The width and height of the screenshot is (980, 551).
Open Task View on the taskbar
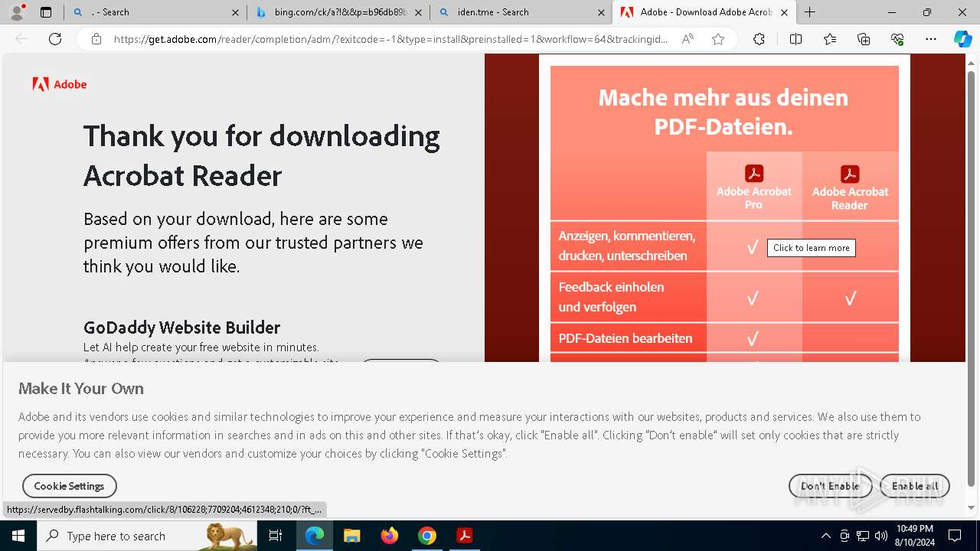tap(276, 536)
